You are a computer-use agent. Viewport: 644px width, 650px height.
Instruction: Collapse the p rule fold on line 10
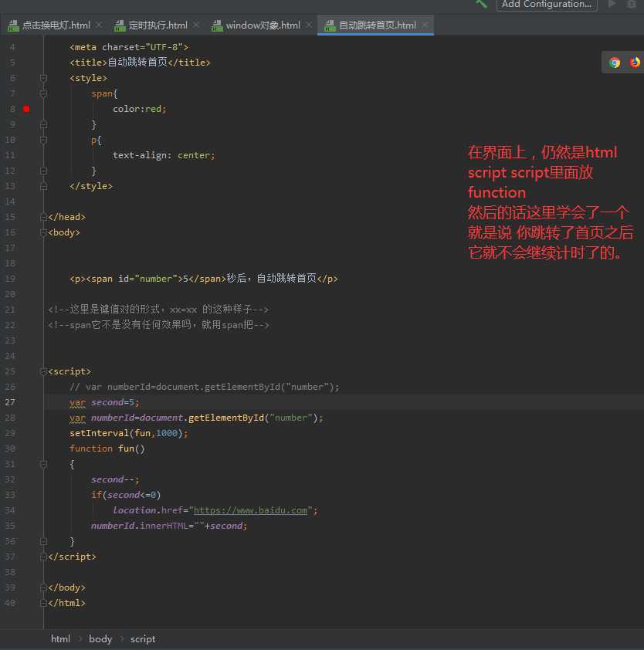[43, 140]
